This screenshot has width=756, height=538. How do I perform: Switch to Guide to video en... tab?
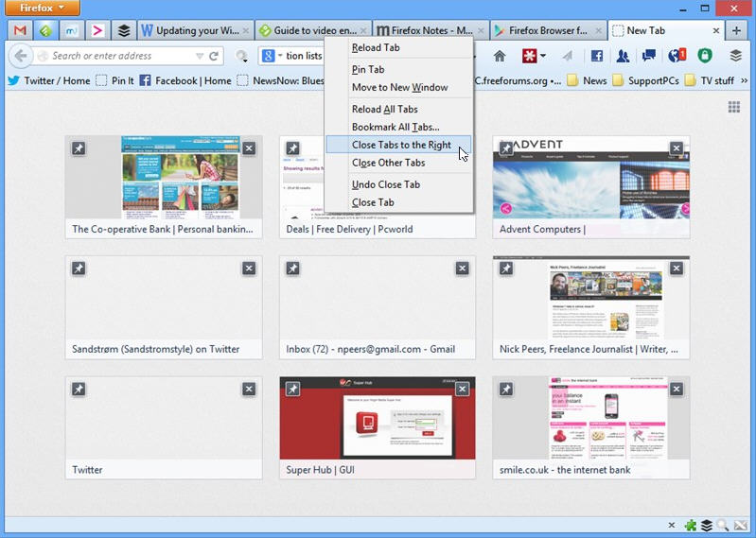pos(314,31)
